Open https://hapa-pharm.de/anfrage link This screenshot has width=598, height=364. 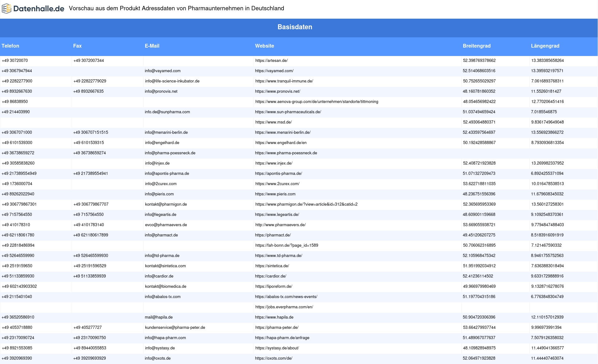coord(282,338)
